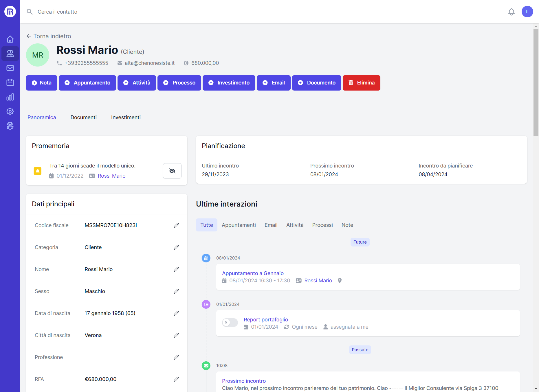
Task: Click the MR contact avatar
Action: click(x=38, y=55)
